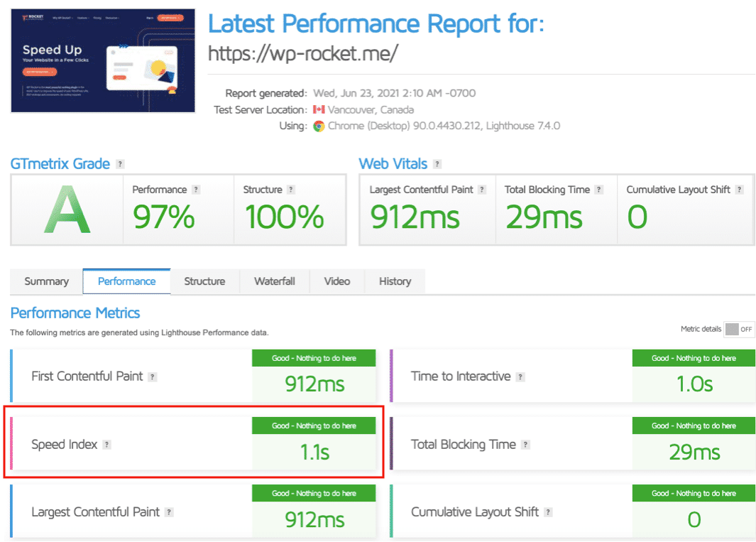Click the wp-rocket.me URL link
The image size is (756, 542).
click(x=303, y=53)
